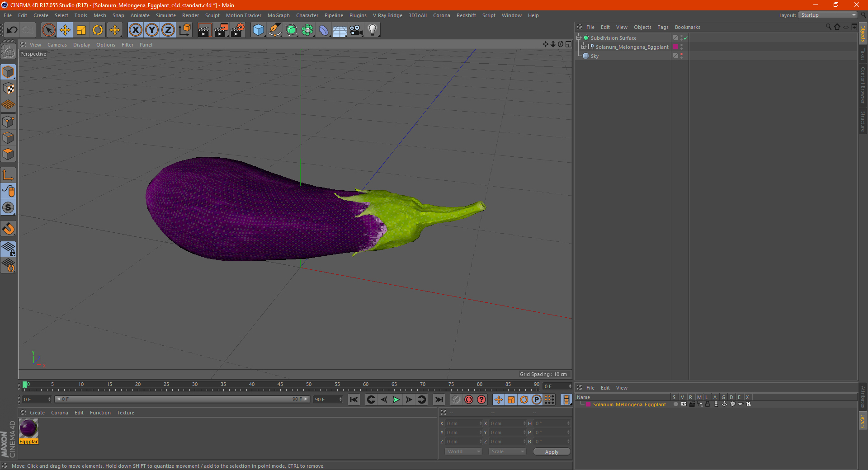Viewport: 868px width, 470px height.
Task: Switch to Model mode
Action: pos(8,72)
